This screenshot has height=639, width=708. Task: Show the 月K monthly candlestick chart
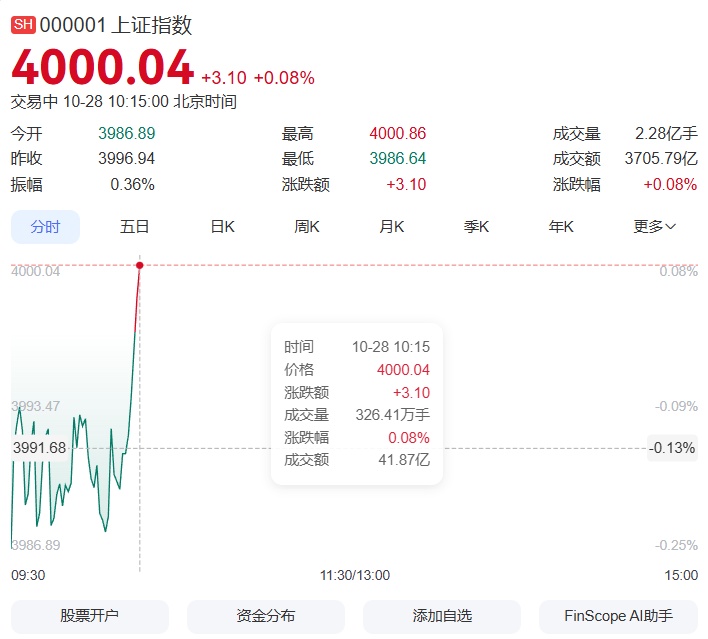[391, 227]
